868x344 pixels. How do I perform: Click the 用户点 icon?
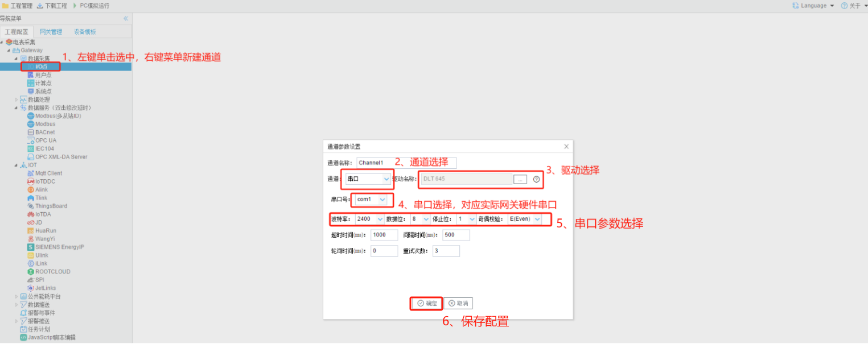(31, 75)
